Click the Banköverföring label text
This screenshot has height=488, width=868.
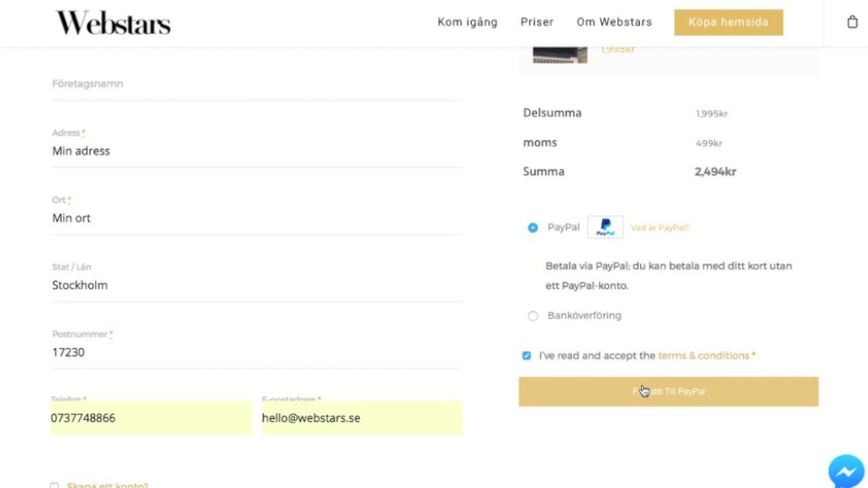click(x=585, y=315)
